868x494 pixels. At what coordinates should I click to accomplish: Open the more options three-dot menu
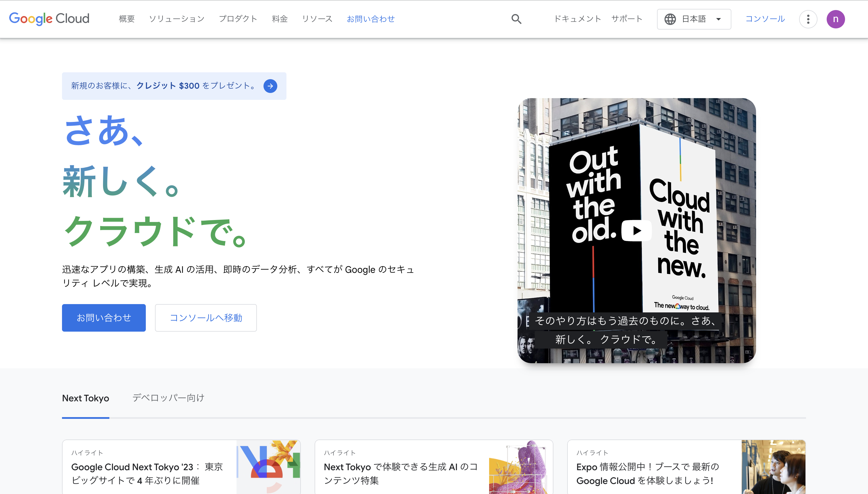pyautogui.click(x=808, y=19)
